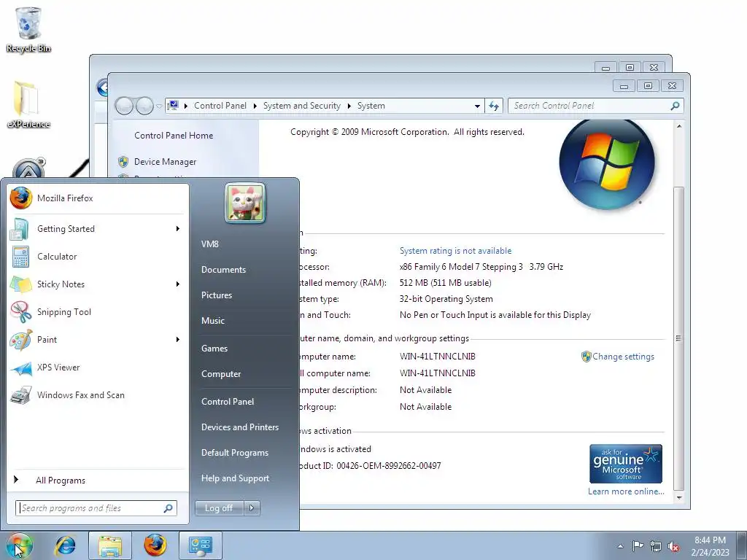Click the Back navigation button
The width and height of the screenshot is (747, 560).
(124, 106)
